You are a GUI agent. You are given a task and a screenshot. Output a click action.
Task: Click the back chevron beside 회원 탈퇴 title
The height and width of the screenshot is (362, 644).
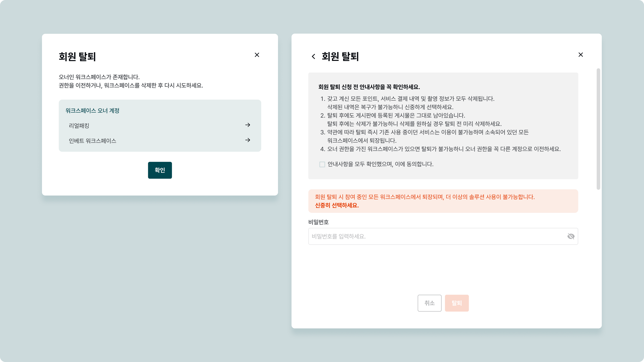point(313,56)
